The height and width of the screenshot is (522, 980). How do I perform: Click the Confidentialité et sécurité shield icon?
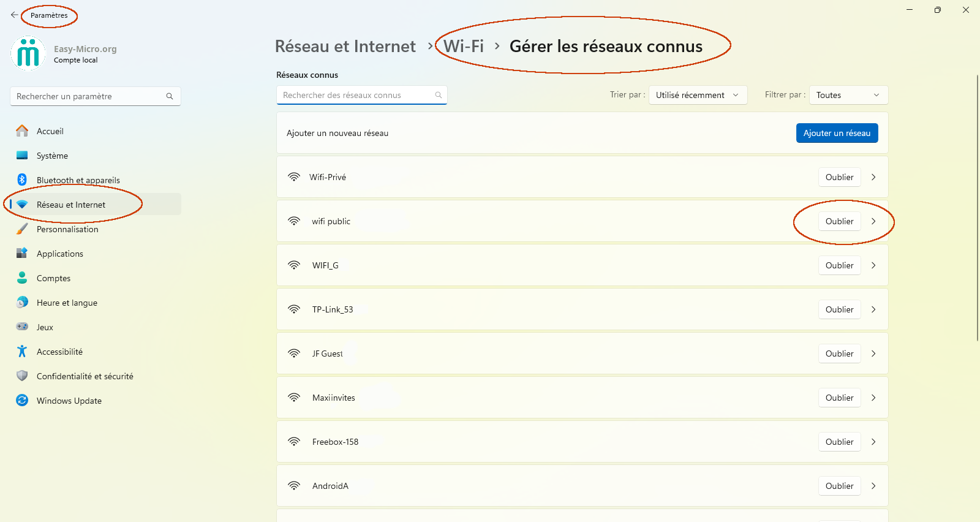point(22,376)
